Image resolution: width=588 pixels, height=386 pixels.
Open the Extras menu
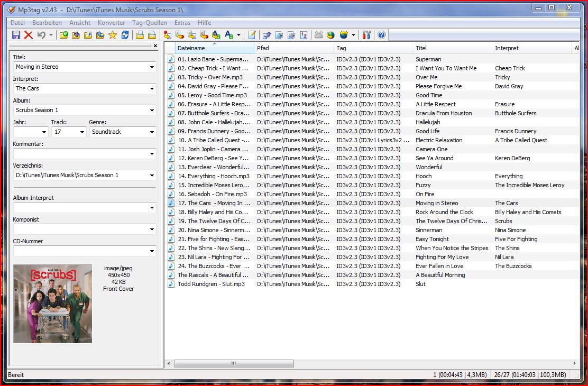point(182,23)
